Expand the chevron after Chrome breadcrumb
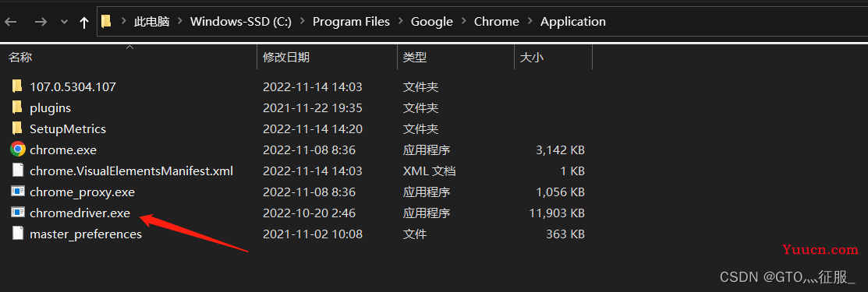 (x=530, y=22)
